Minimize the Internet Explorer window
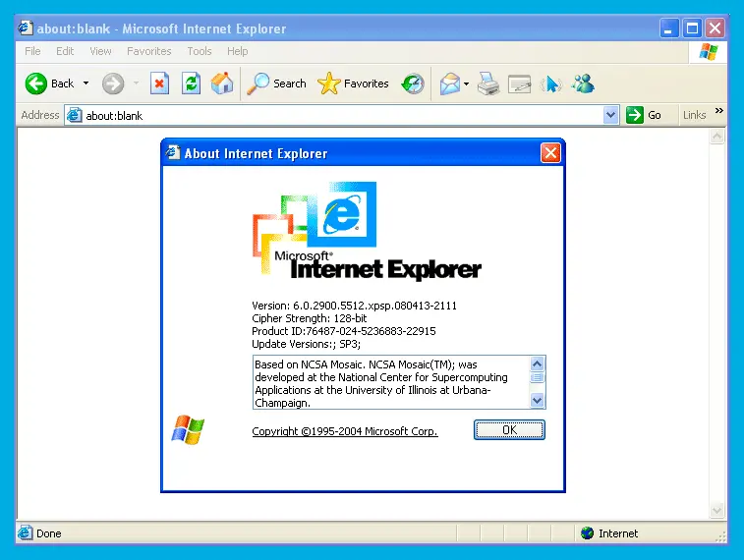Viewport: 744px width, 560px height. (669, 28)
